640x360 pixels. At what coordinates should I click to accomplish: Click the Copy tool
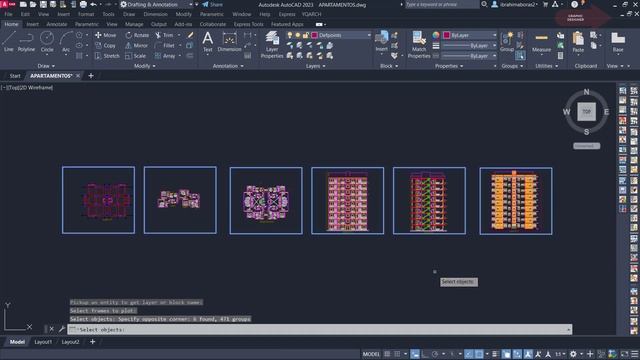click(105, 45)
